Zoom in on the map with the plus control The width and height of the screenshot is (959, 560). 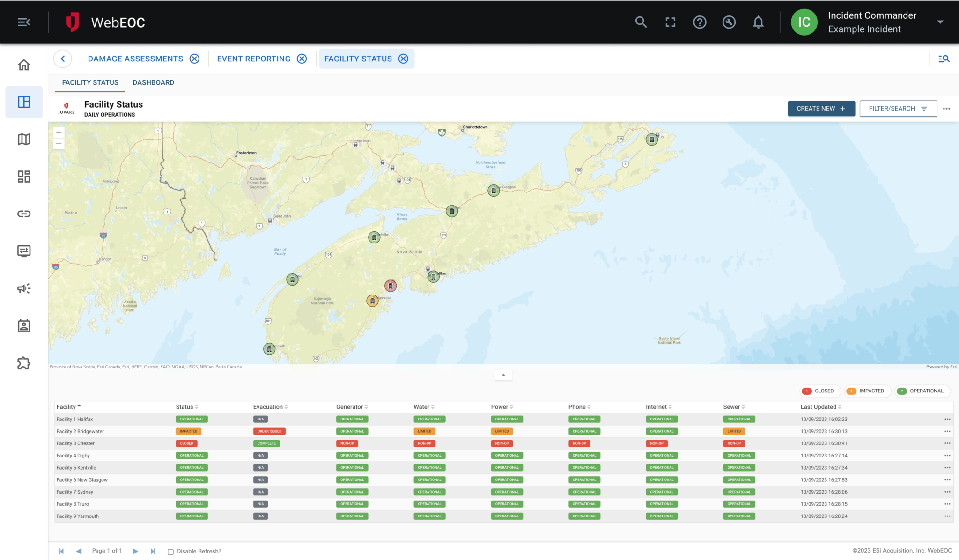(59, 132)
